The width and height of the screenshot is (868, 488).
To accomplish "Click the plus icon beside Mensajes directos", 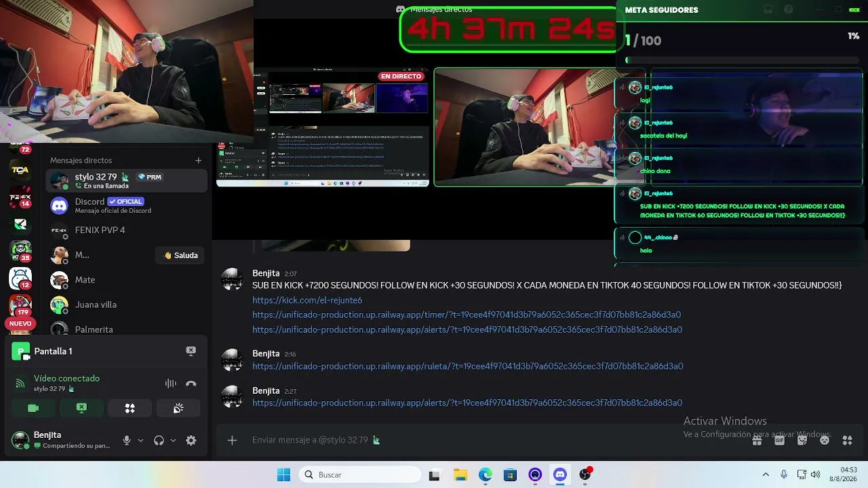I will coord(198,161).
